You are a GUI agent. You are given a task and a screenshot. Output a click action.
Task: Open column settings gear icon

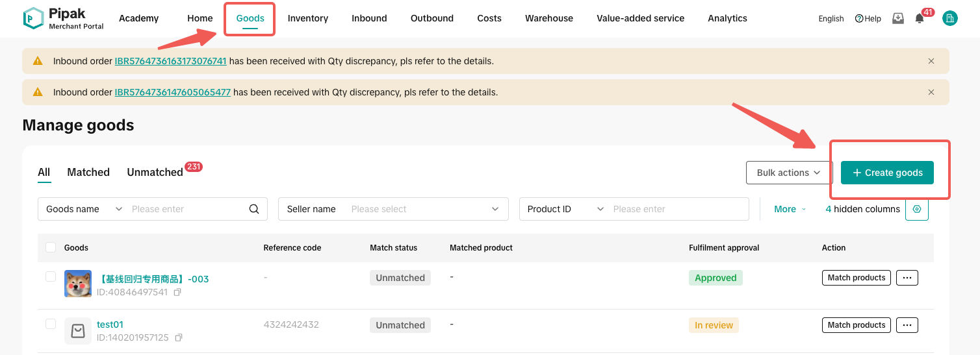pos(917,209)
